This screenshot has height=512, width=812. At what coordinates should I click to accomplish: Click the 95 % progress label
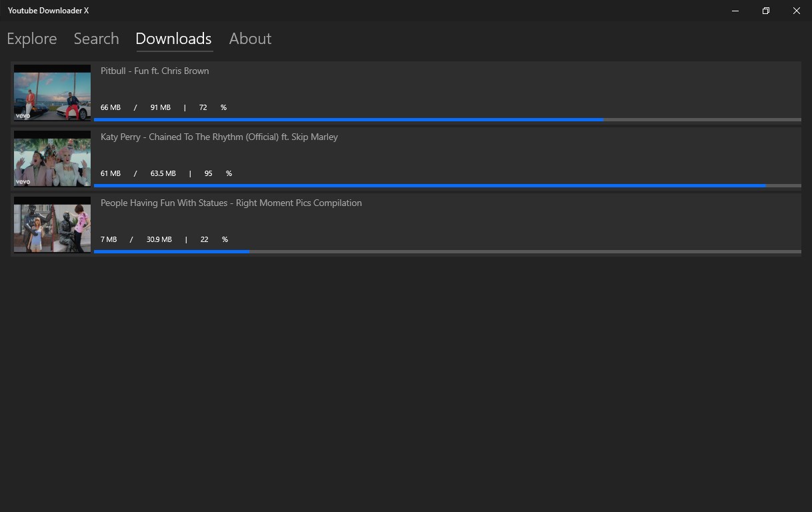tap(208, 173)
